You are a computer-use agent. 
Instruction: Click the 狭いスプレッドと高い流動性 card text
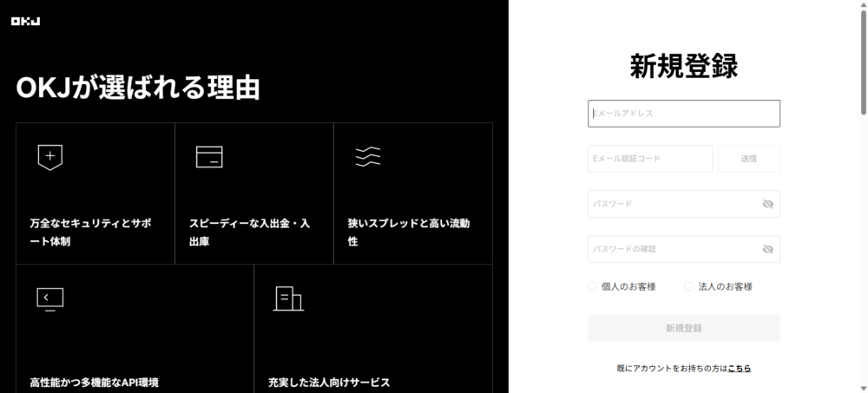[x=408, y=232]
